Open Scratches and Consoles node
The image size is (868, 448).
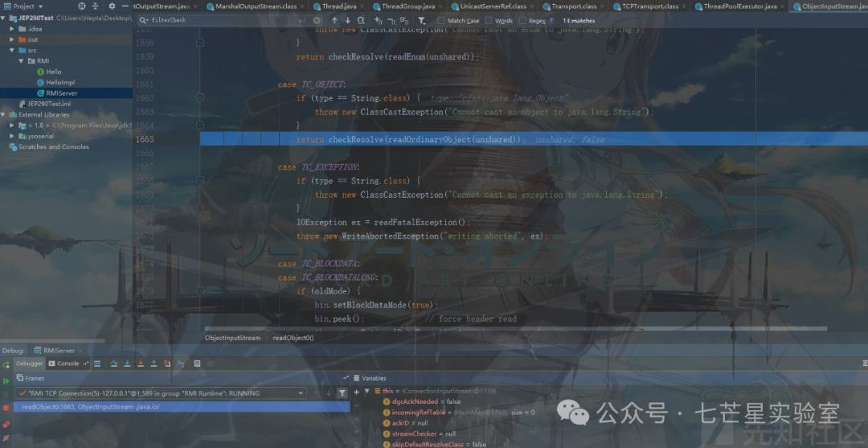(53, 146)
